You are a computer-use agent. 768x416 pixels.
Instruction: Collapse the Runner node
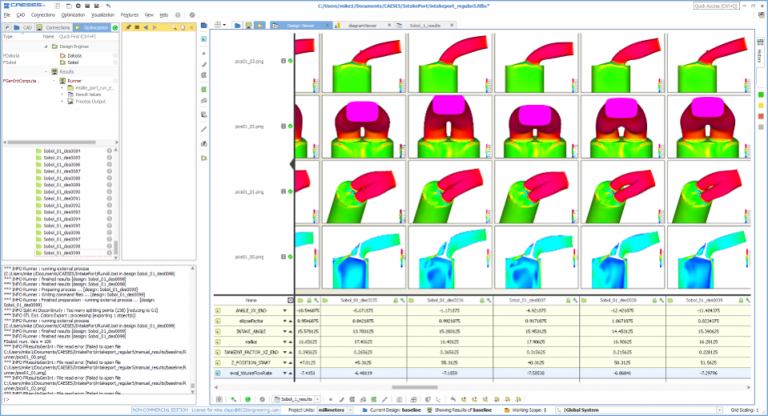pos(54,81)
